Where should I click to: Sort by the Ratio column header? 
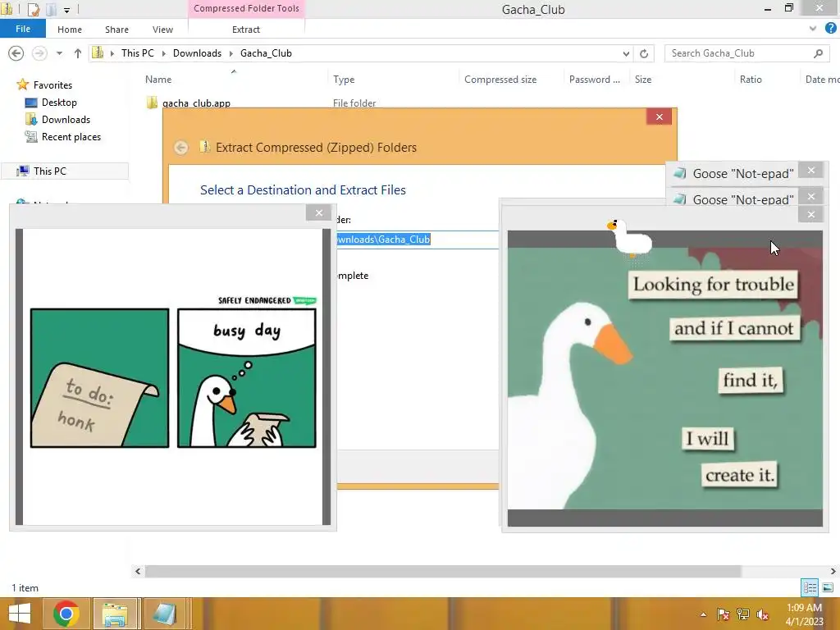[751, 80]
